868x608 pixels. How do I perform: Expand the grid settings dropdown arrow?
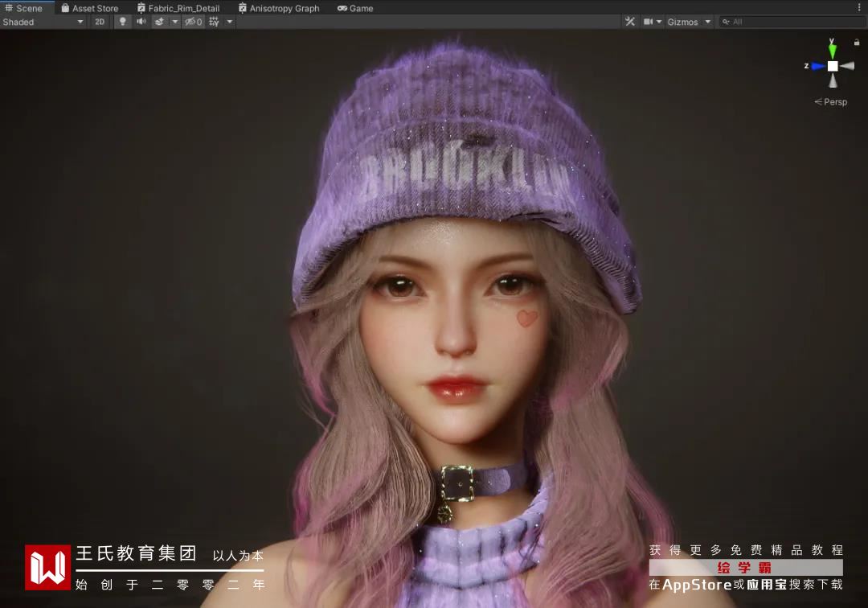[x=230, y=22]
